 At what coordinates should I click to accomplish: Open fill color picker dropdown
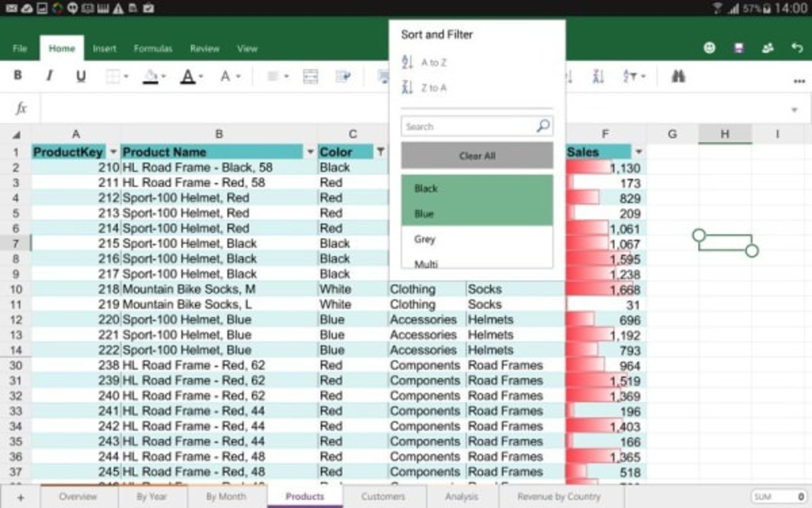[164, 77]
